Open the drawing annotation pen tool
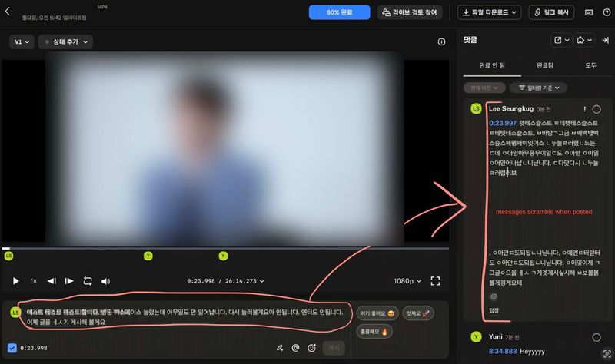The height and width of the screenshot is (364, 615). click(280, 348)
